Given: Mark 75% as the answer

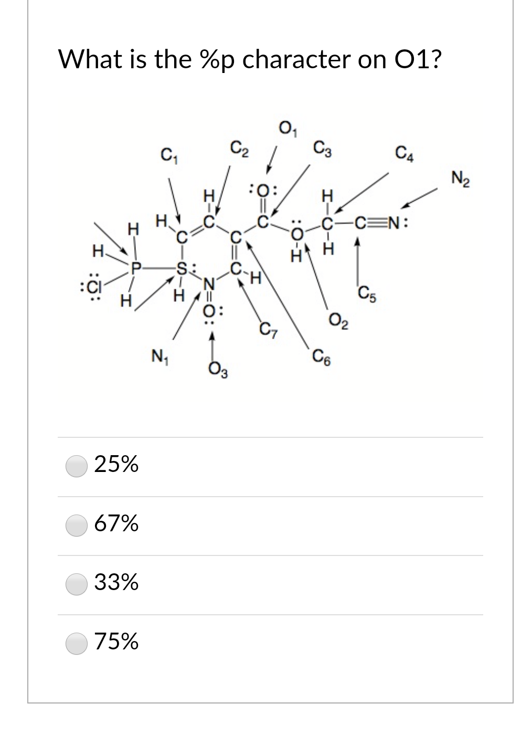Looking at the screenshot, I should (x=77, y=643).
